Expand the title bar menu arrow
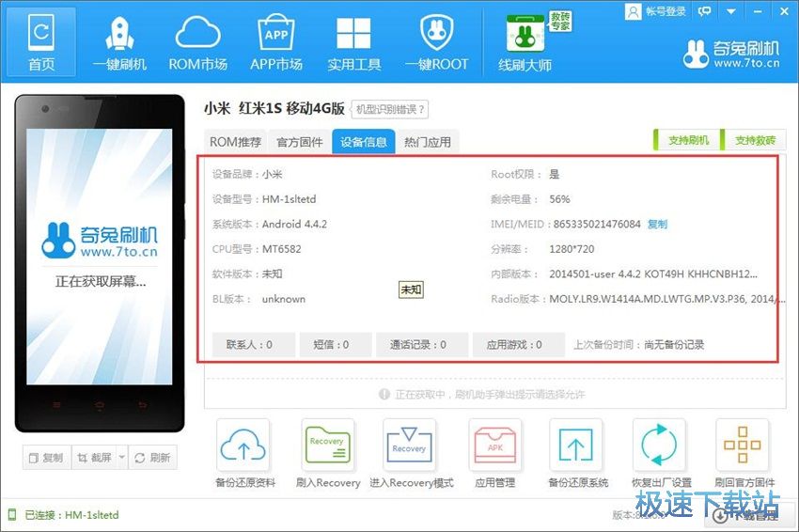This screenshot has width=799, height=532. pyautogui.click(x=730, y=11)
